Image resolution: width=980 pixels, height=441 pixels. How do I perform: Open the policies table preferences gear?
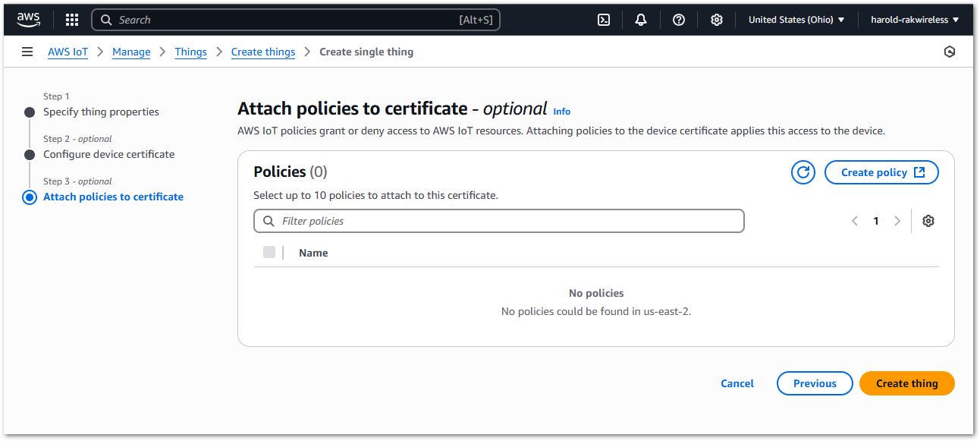928,221
